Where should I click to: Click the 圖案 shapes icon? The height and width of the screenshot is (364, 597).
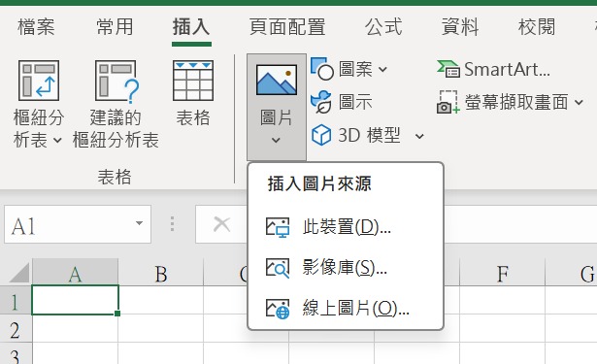[x=321, y=69]
